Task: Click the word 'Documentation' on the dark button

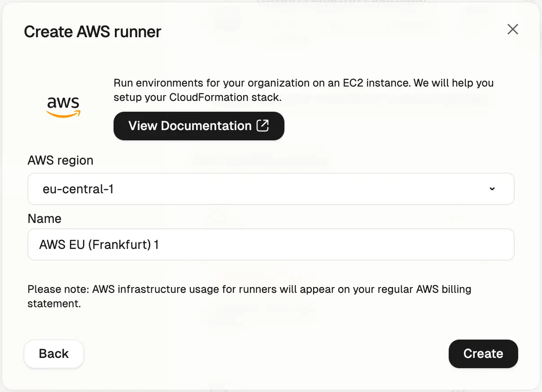Action: click(206, 126)
